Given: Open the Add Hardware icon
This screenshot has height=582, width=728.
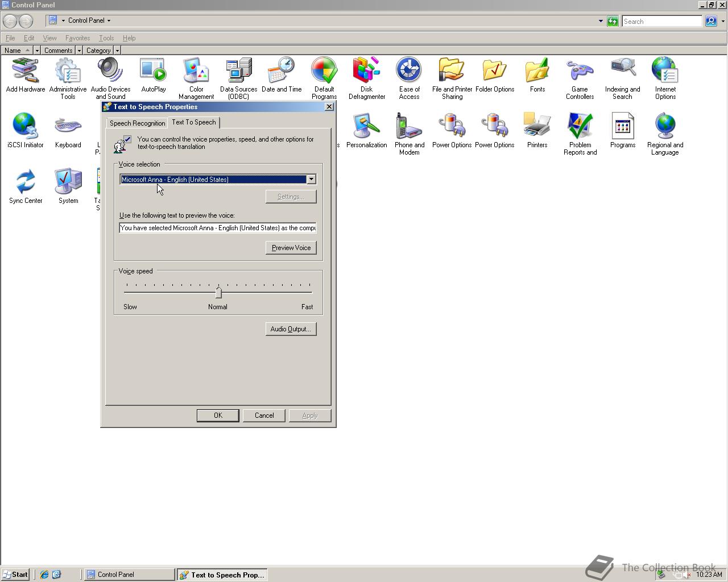Looking at the screenshot, I should (x=26, y=75).
